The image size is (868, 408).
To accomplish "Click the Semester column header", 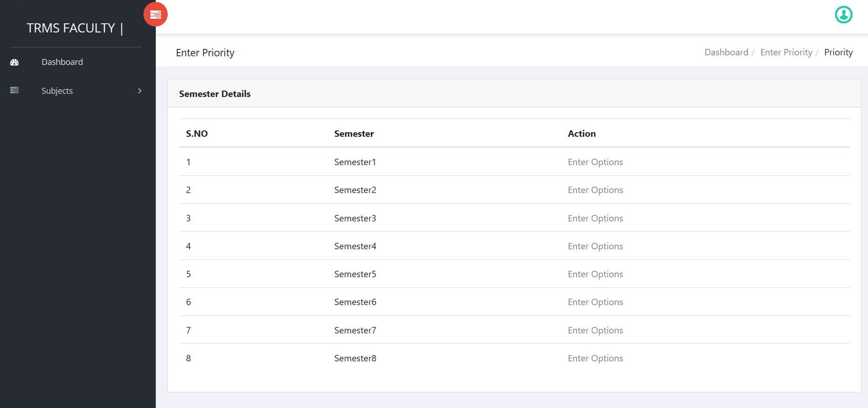I will coord(354,134).
